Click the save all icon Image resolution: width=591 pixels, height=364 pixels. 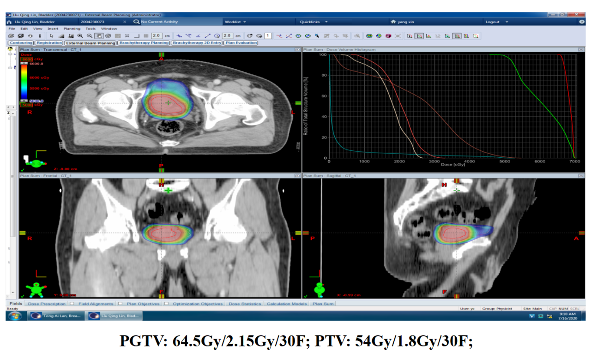(x=21, y=36)
